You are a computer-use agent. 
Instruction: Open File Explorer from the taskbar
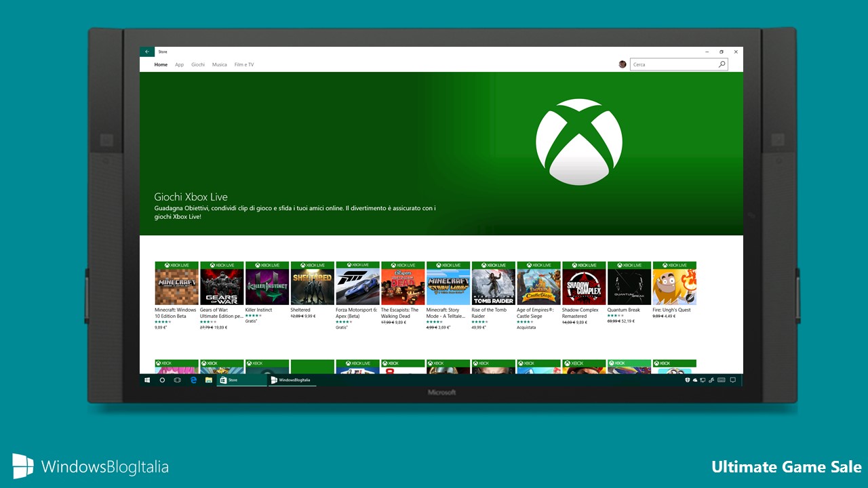[x=209, y=380]
